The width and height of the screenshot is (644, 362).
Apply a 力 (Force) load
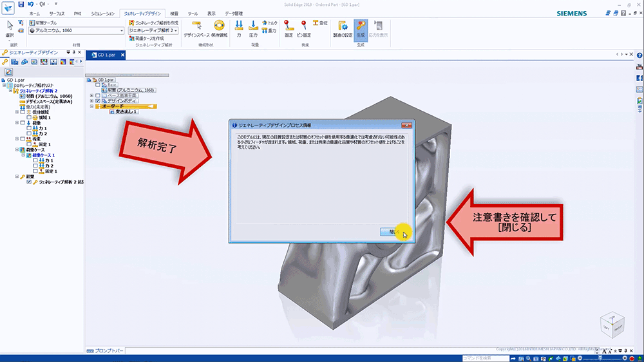tap(239, 29)
